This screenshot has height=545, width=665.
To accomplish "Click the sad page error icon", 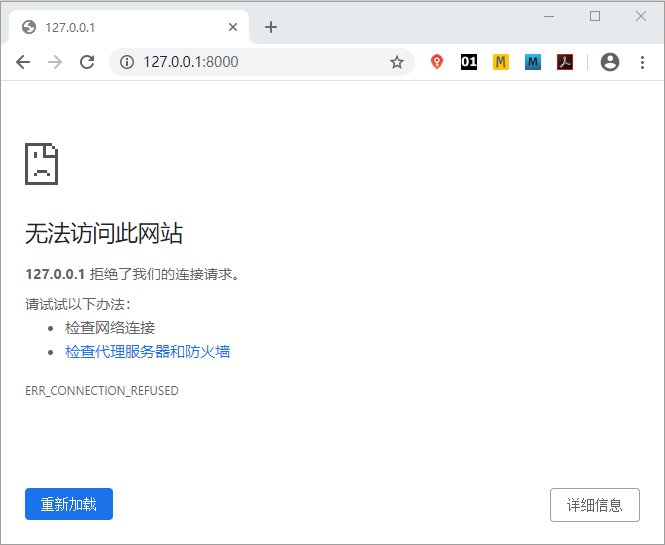I will (41, 164).
